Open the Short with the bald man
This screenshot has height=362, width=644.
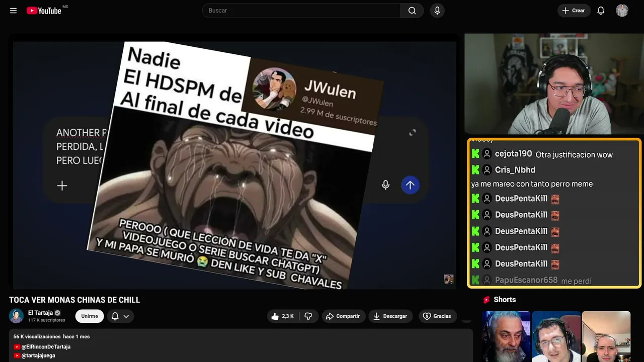coord(606,336)
